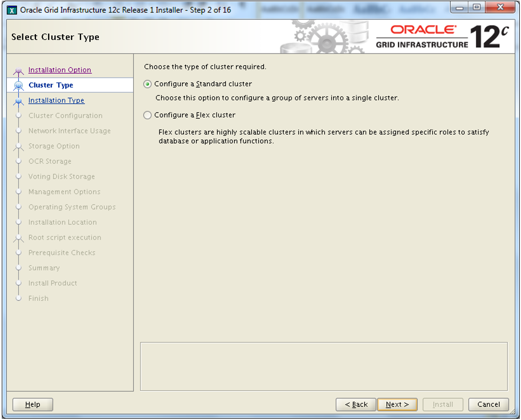
Task: Click the Finish step label
Action: [38, 298]
